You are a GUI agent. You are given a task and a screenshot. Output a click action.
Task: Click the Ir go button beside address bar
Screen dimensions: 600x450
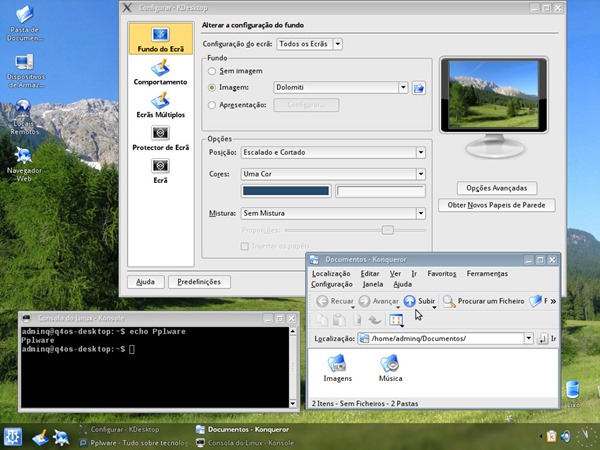pyautogui.click(x=547, y=339)
